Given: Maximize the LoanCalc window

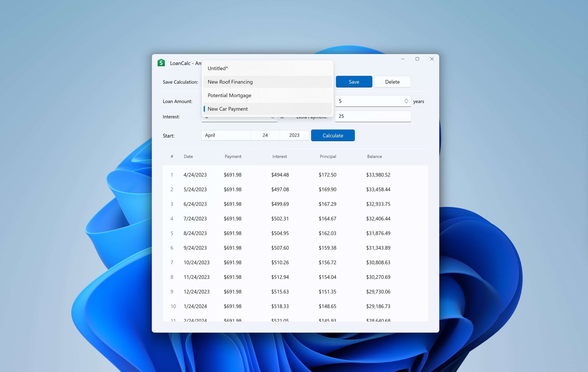Looking at the screenshot, I should pyautogui.click(x=417, y=59).
